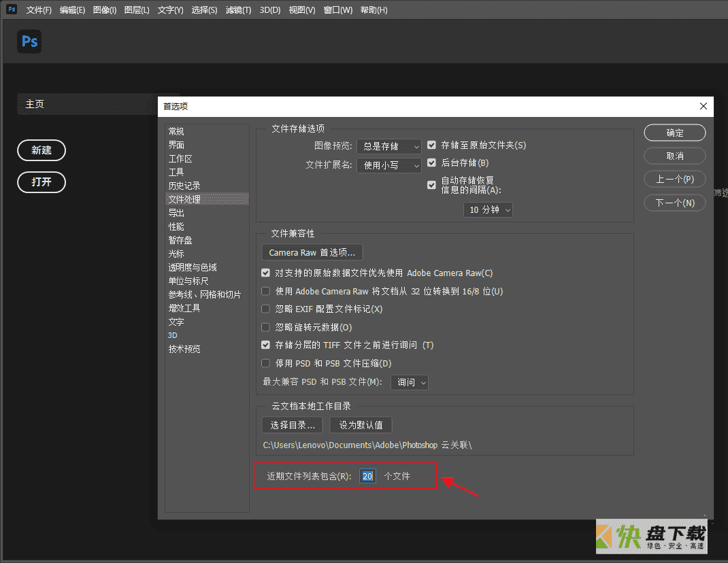Open the 图层(L) menu

pos(137,10)
